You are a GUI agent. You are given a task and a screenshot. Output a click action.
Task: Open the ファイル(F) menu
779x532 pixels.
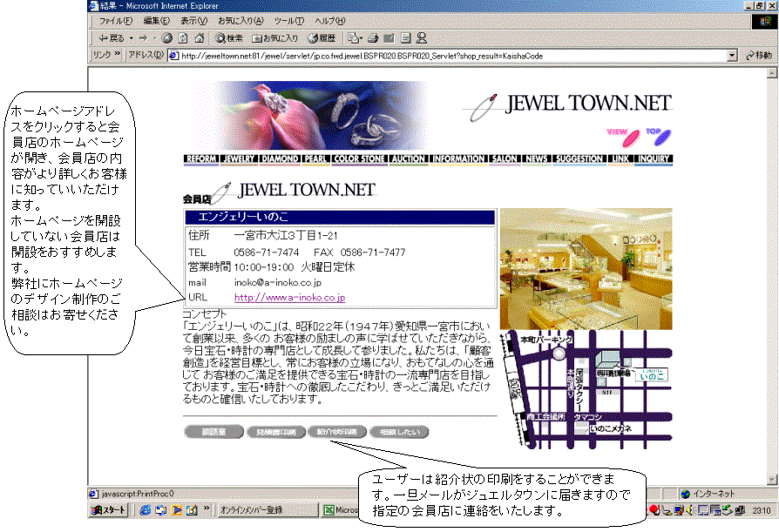pyautogui.click(x=116, y=21)
